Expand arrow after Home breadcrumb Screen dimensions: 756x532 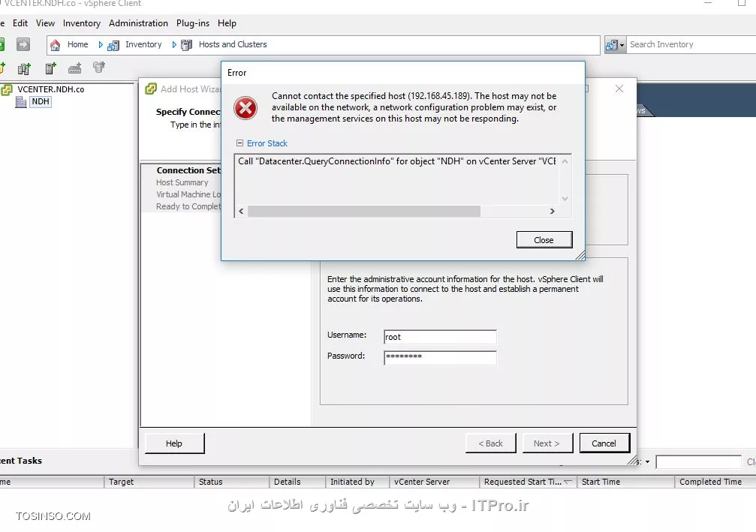pos(101,45)
